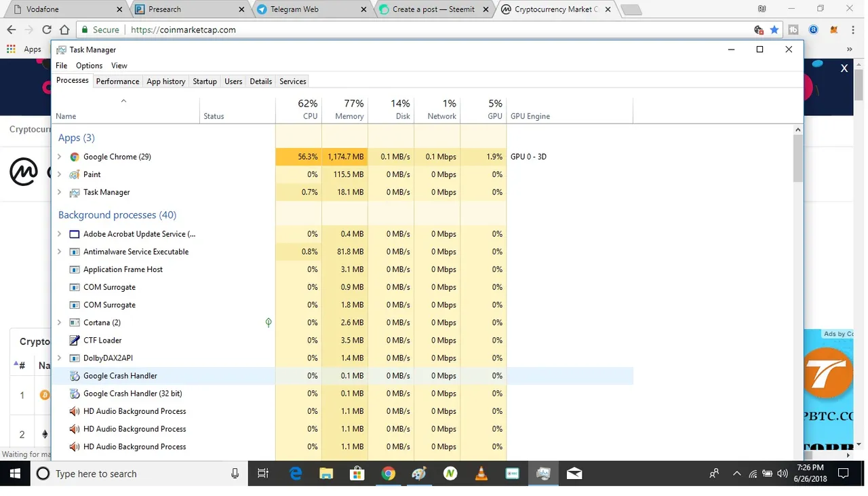Click the Task Manager process row icon
Viewport: 868px width, 496px height.
pyautogui.click(x=75, y=192)
